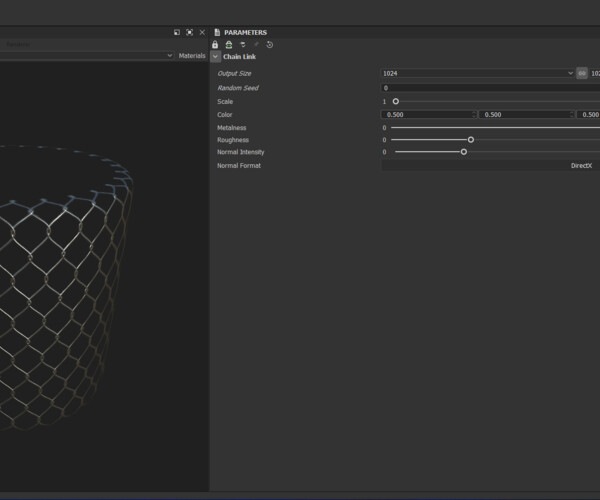
Task: Undock the 3D view panel
Action: coord(177,33)
